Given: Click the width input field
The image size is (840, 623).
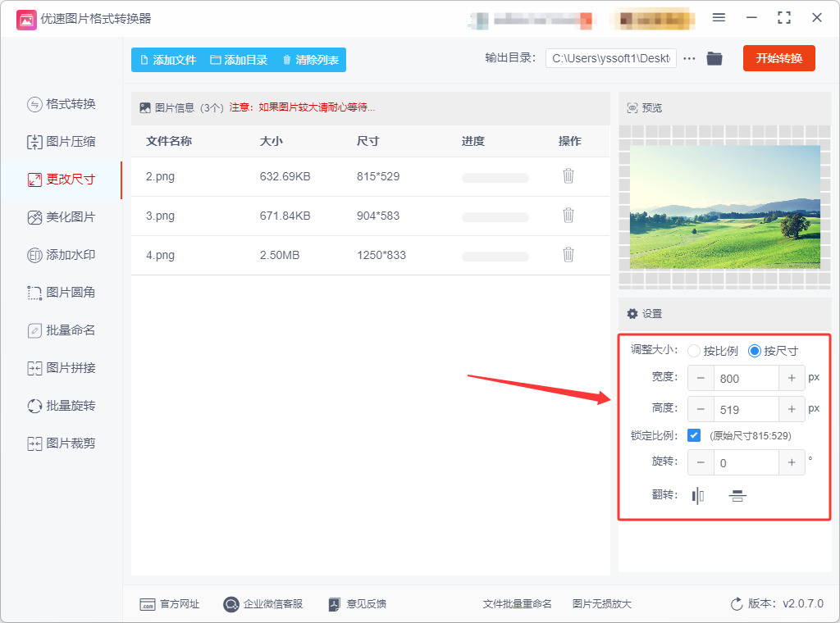Looking at the screenshot, I should 746,379.
